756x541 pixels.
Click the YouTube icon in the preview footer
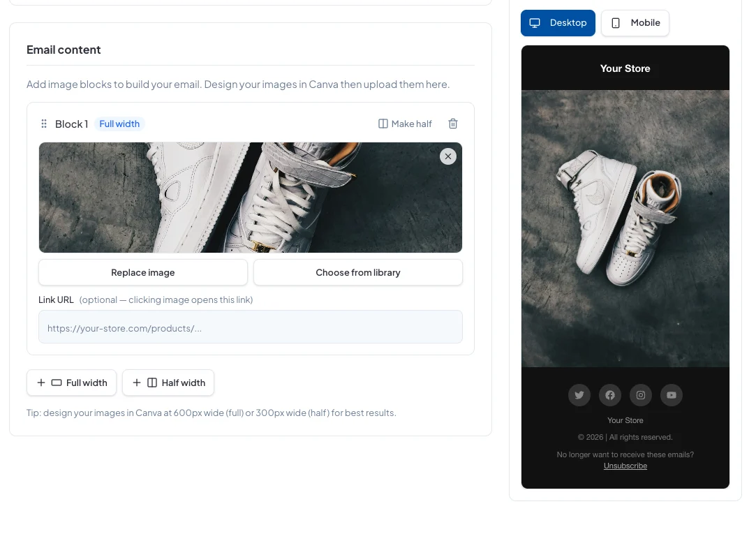pos(671,395)
